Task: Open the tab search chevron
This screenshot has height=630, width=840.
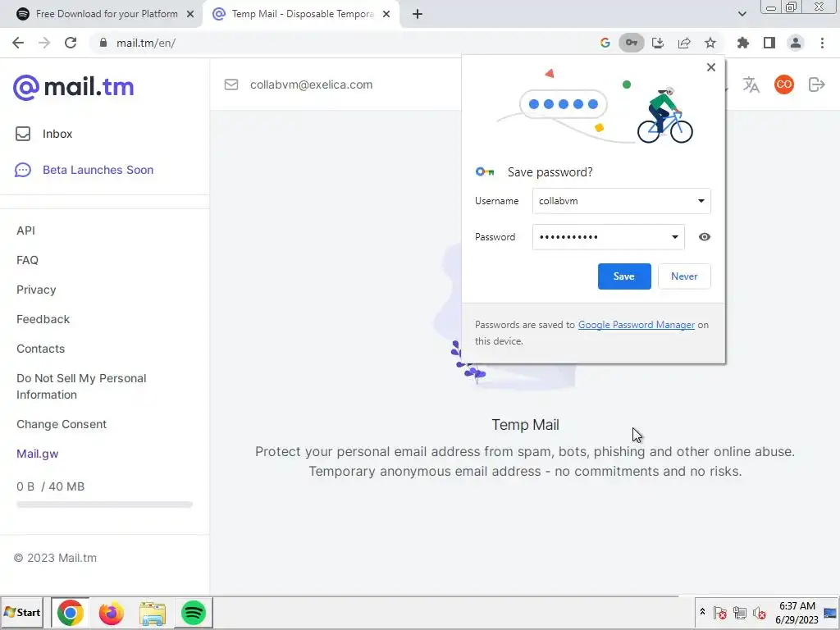Action: [742, 14]
